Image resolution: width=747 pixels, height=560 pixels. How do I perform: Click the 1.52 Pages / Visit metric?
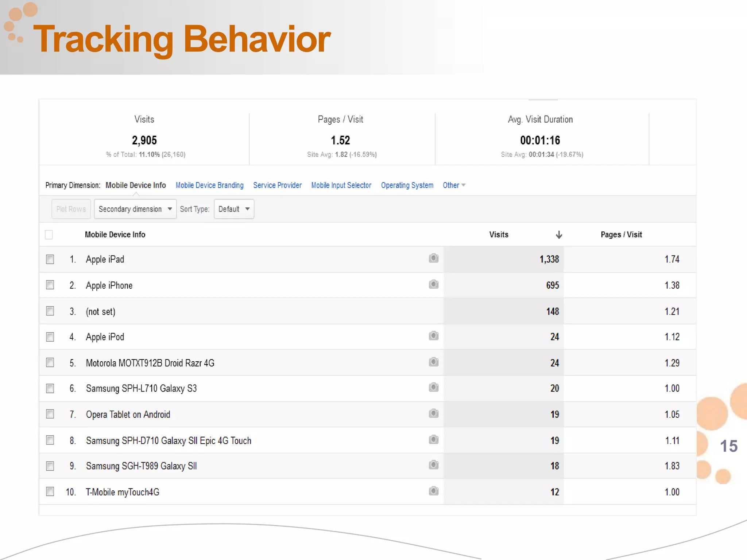coord(340,140)
